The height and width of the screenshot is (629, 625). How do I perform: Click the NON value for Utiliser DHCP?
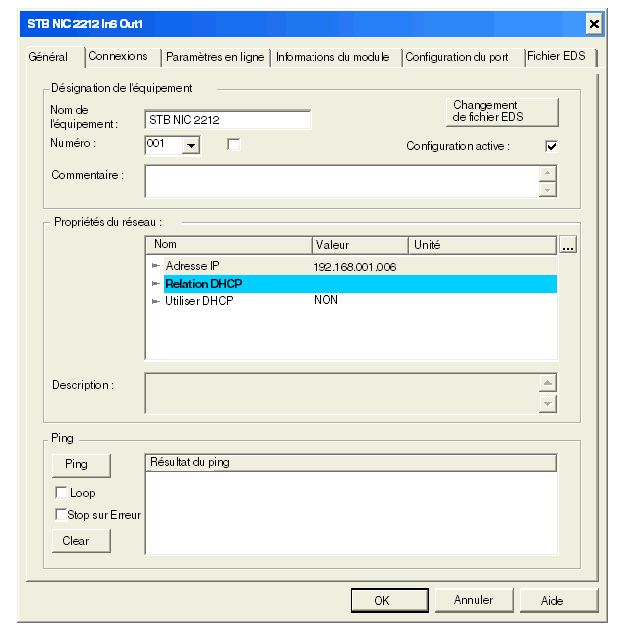(326, 300)
